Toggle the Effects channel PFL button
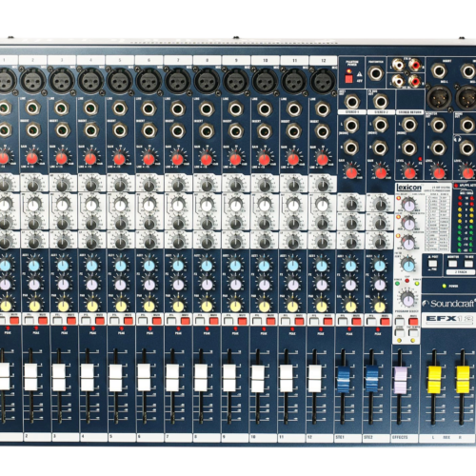The height and width of the screenshot is (476, 476). [400, 322]
